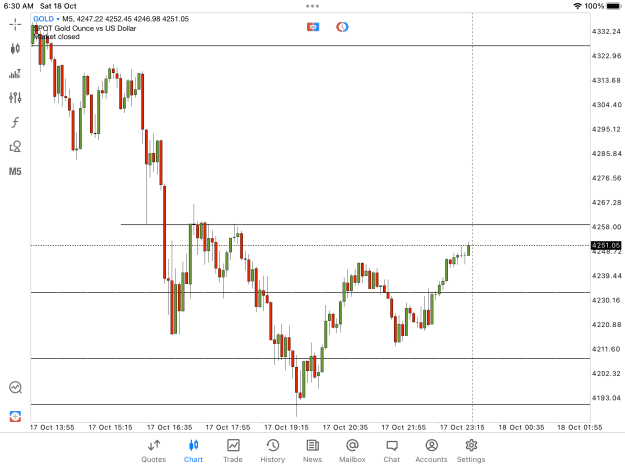Open the drawing objects shapes icon

point(15,147)
